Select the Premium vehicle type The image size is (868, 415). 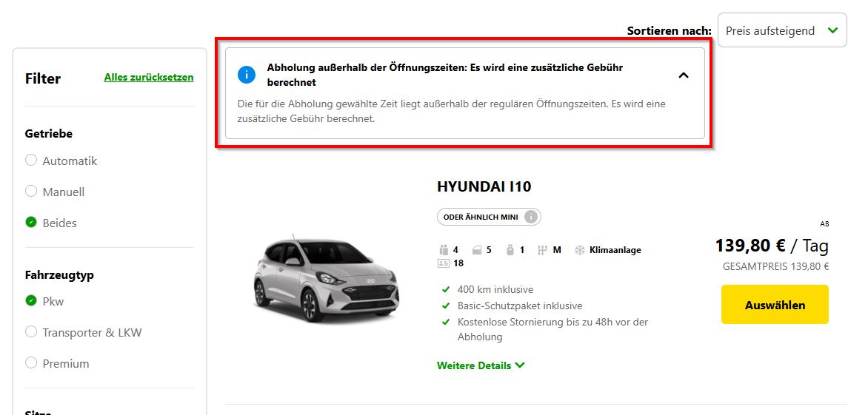click(57, 364)
